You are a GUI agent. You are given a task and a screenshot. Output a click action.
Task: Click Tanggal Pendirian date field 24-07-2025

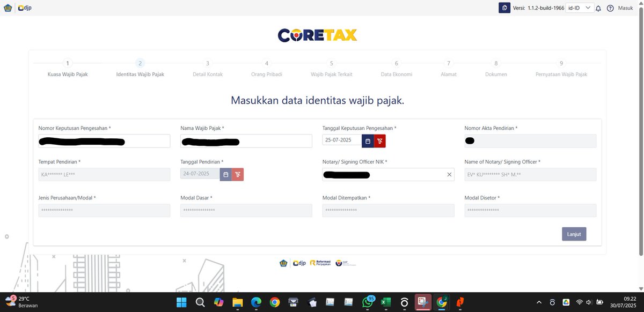tap(200, 174)
